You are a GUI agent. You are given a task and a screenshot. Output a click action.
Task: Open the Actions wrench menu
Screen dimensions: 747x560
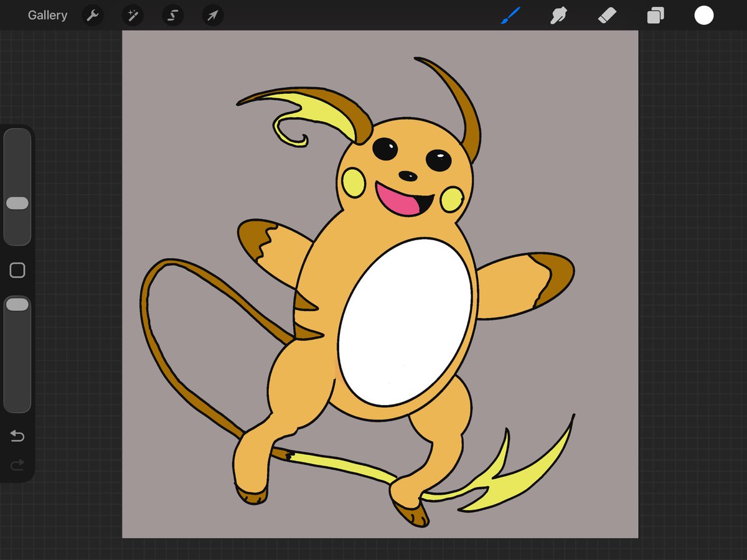coord(93,16)
